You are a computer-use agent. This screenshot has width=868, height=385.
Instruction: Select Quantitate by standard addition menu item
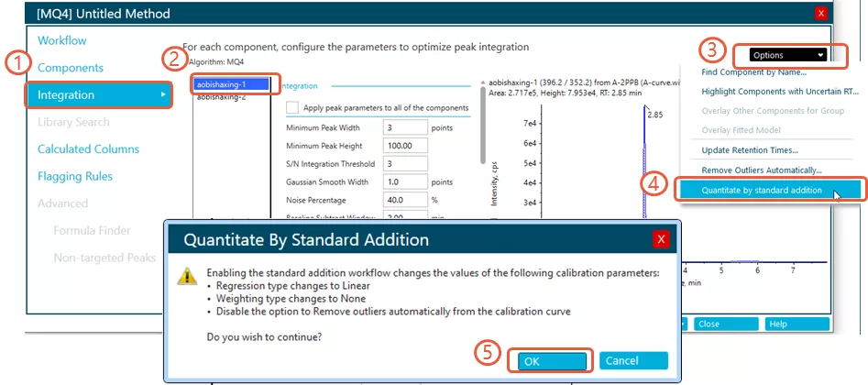click(761, 191)
